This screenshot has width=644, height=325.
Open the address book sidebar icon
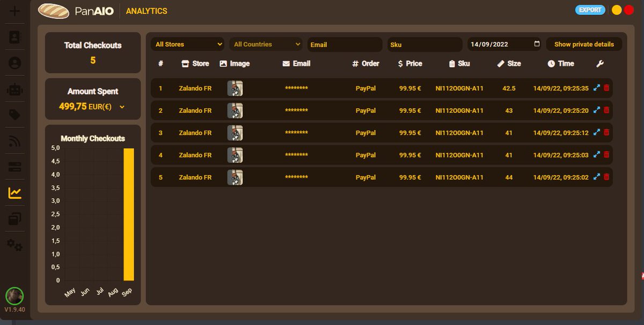[15, 37]
